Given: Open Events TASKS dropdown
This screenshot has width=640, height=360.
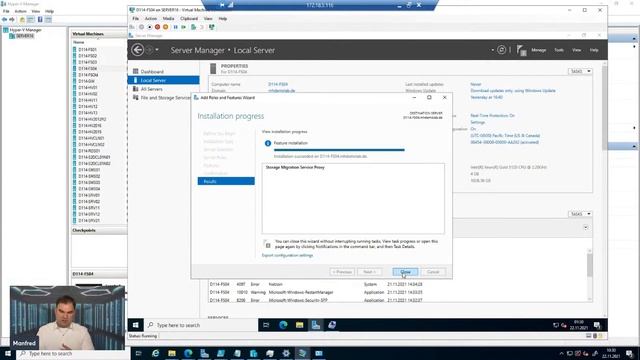Looking at the screenshot, I should point(580,214).
